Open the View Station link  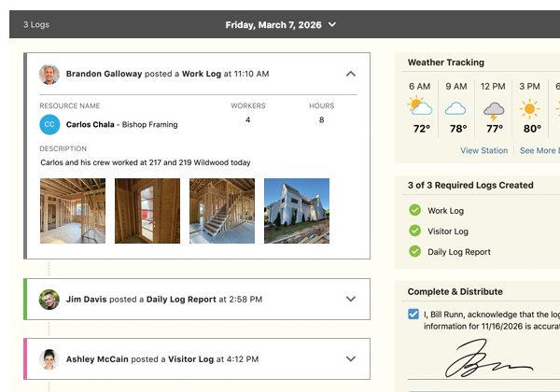[x=483, y=150]
